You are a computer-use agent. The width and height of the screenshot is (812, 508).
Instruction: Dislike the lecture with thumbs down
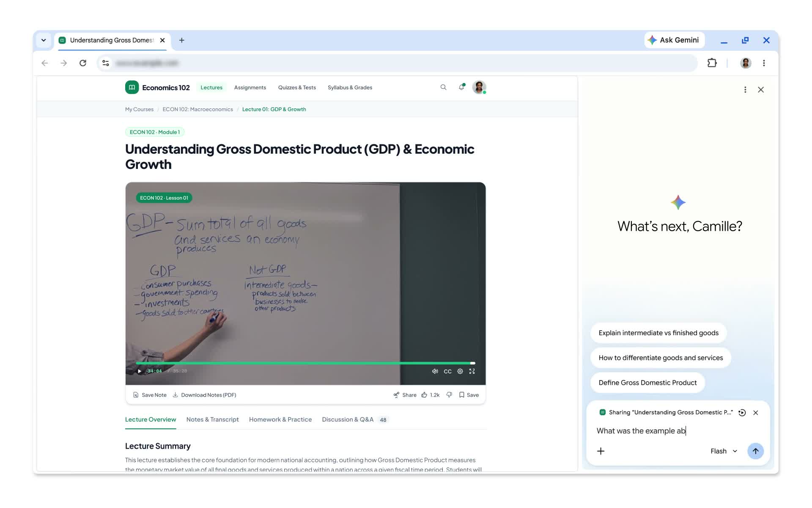coord(449,395)
